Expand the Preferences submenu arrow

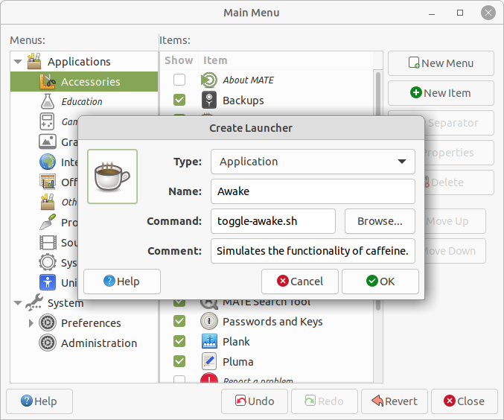point(31,323)
